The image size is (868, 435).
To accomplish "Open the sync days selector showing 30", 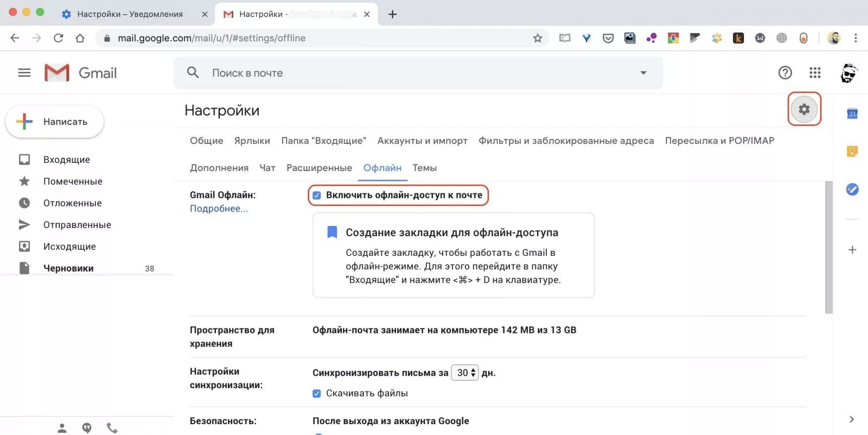I will pyautogui.click(x=465, y=373).
